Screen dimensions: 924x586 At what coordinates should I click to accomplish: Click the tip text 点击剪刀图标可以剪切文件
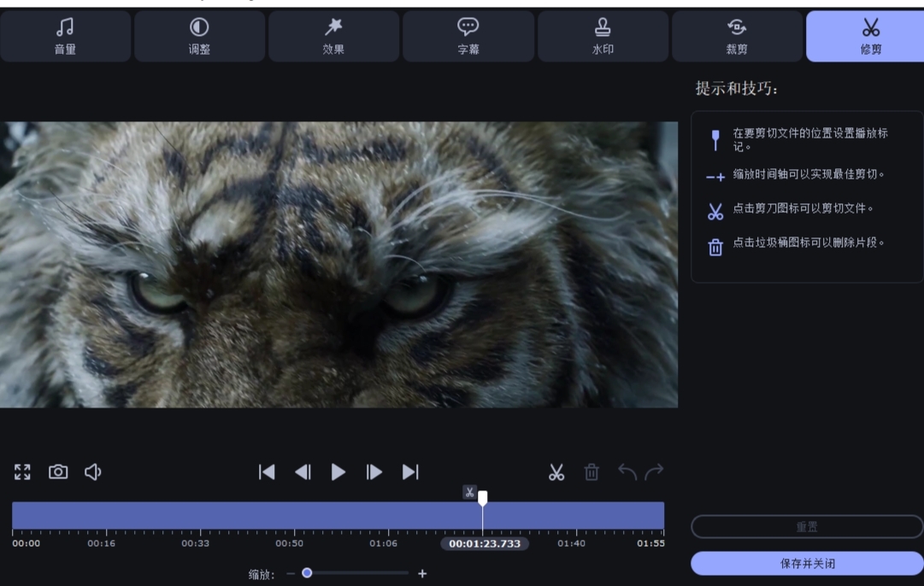pos(803,208)
